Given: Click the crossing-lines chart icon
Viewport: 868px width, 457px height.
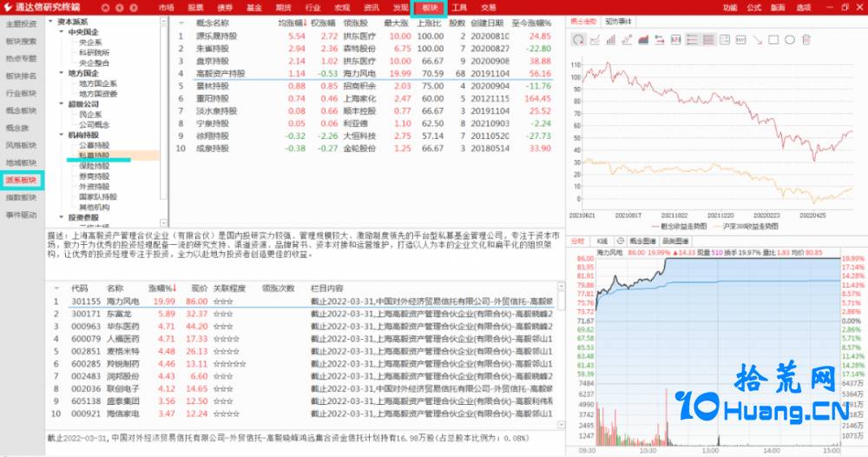Looking at the screenshot, I should point(595,40).
